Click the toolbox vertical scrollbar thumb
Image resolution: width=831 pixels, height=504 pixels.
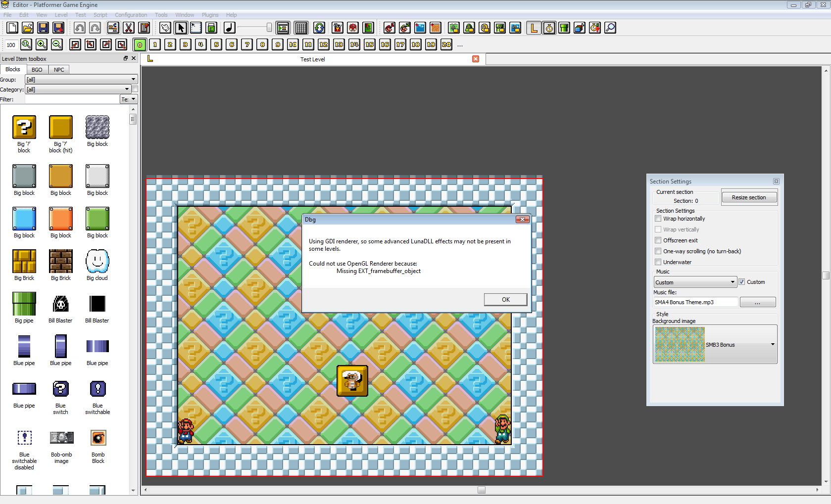click(x=133, y=119)
